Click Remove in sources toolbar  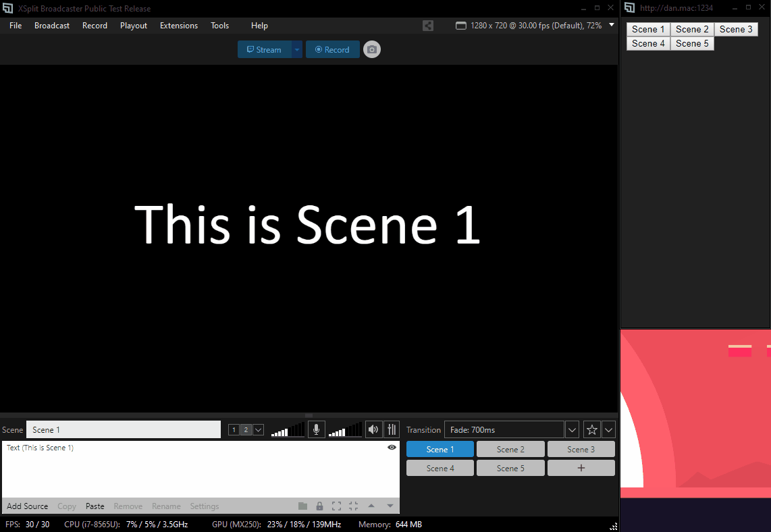128,506
